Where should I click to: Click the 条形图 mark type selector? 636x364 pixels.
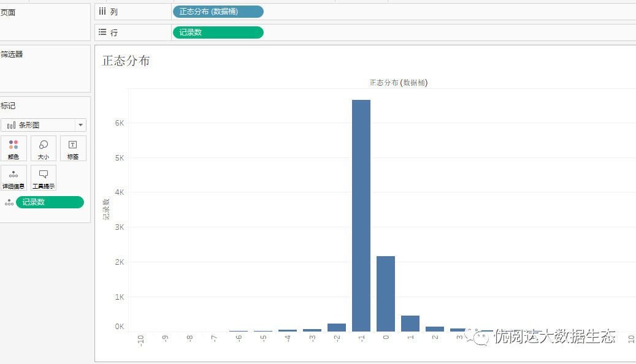43,124
